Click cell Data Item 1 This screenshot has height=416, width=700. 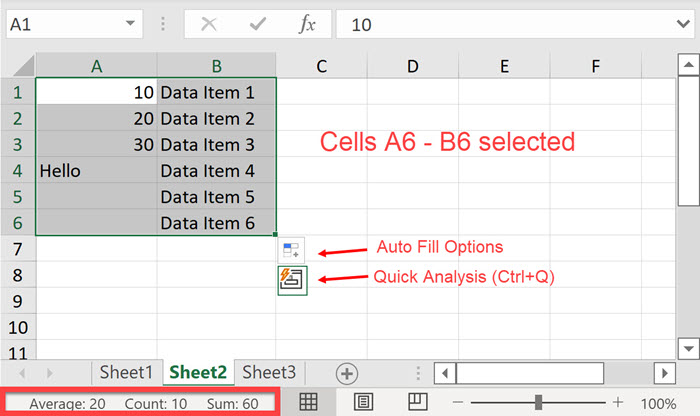pos(217,92)
